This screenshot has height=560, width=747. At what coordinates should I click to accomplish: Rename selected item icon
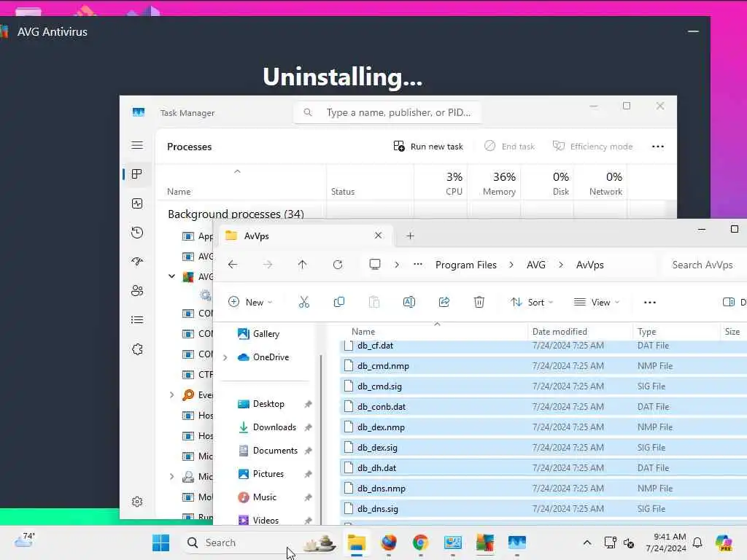pyautogui.click(x=409, y=302)
